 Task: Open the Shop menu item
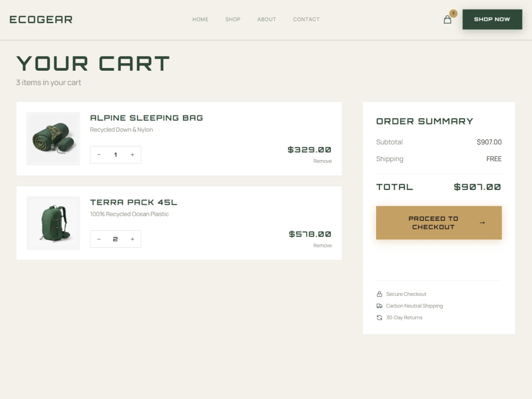coord(233,19)
